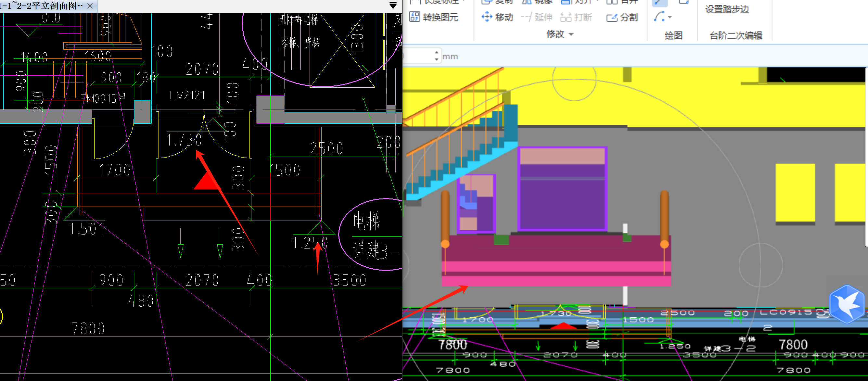
Task: Click the 绘图 group label
Action: (673, 35)
